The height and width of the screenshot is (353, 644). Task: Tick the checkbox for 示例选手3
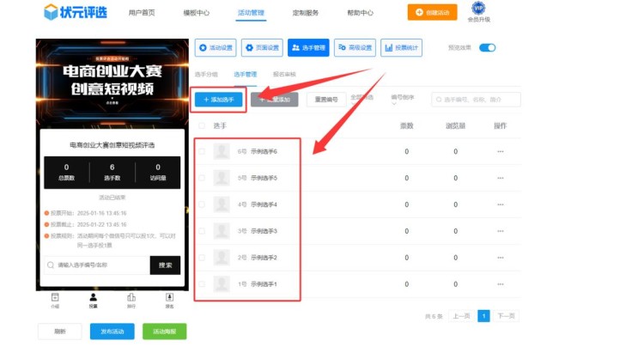click(202, 231)
